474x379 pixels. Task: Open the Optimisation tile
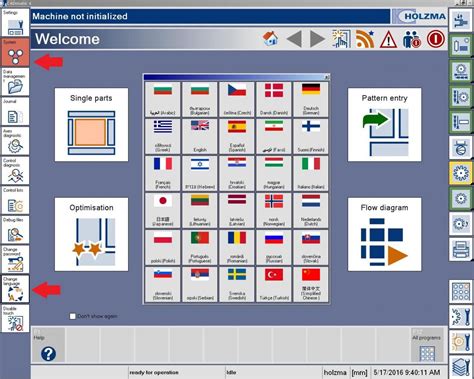pos(91,234)
